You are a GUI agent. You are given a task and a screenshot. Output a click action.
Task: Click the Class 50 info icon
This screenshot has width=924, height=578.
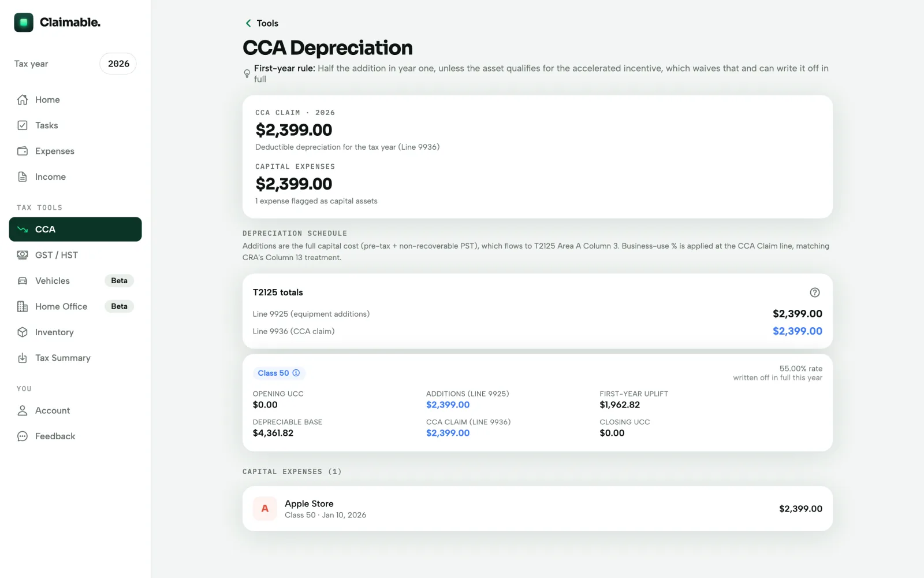(x=296, y=373)
